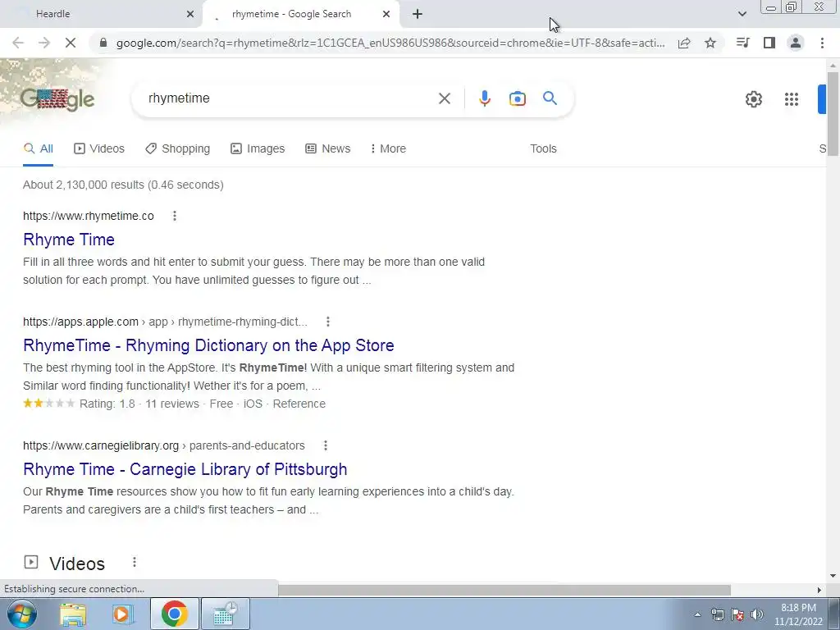Viewport: 840px width, 630px height.
Task: Open options beside Videos section heading
Action: coord(134,561)
